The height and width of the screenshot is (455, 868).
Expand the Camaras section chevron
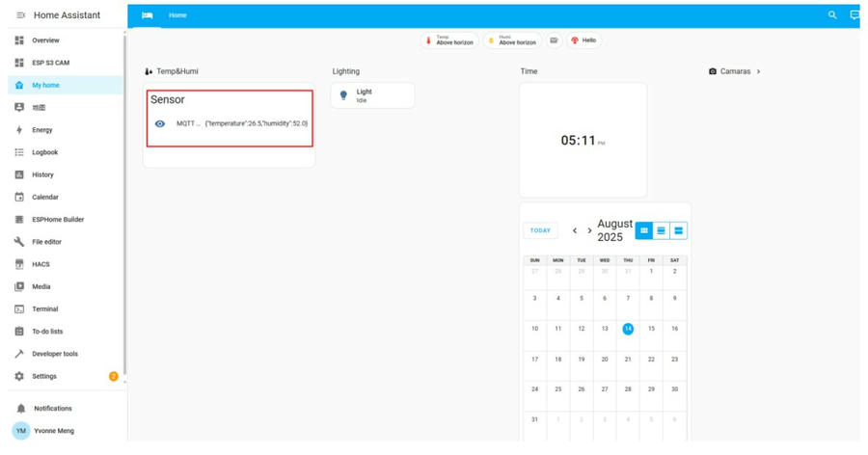[x=758, y=71]
